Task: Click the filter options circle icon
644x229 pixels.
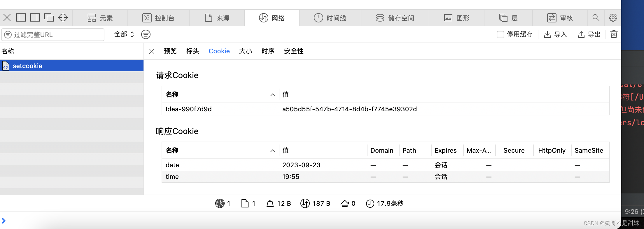Action: pos(146,34)
